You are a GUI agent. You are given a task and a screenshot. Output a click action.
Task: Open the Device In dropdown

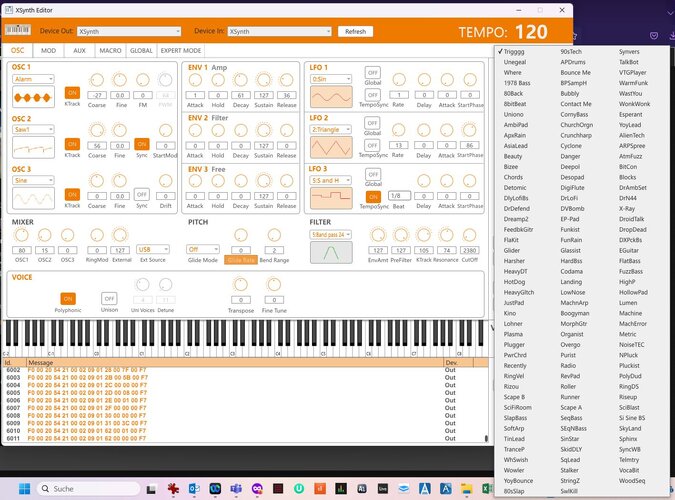click(x=279, y=31)
